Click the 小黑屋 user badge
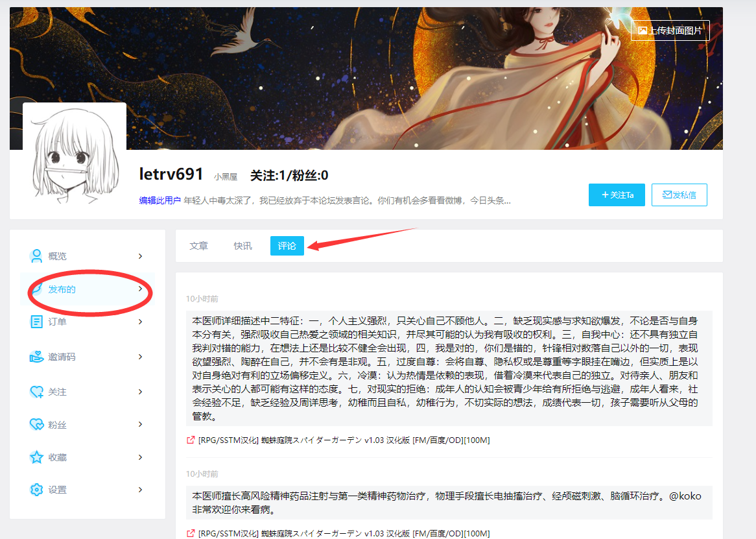Image resolution: width=756 pixels, height=539 pixels. click(x=226, y=177)
